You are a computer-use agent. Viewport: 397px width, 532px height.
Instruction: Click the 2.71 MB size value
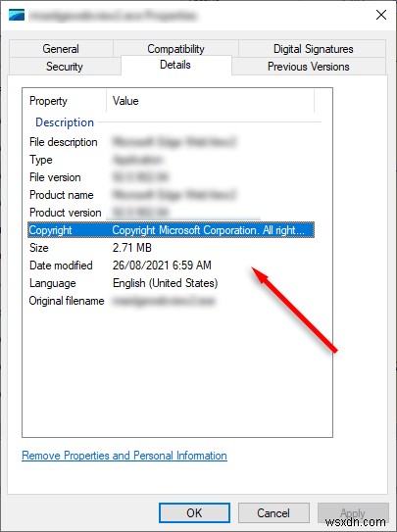[132, 248]
